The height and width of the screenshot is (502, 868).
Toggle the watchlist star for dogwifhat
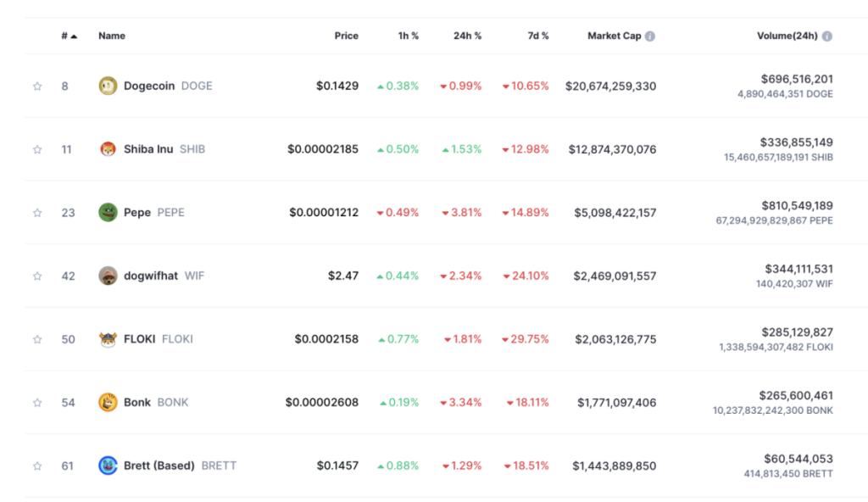point(37,276)
